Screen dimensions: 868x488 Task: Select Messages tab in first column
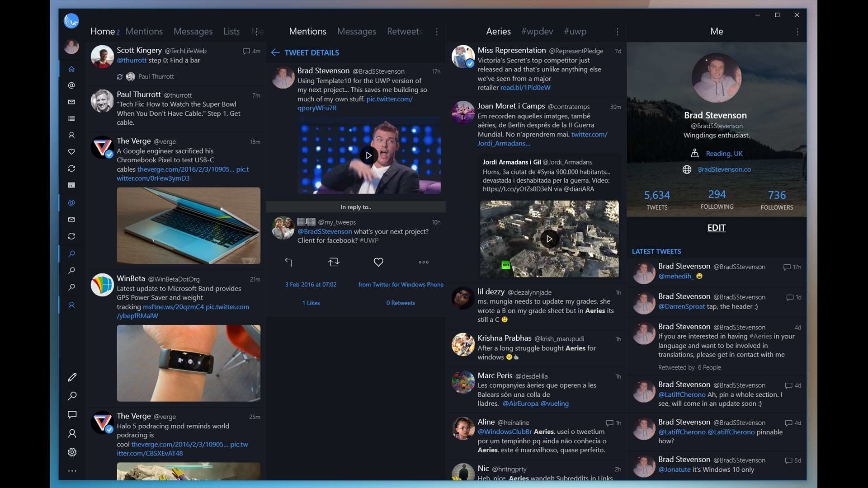193,31
